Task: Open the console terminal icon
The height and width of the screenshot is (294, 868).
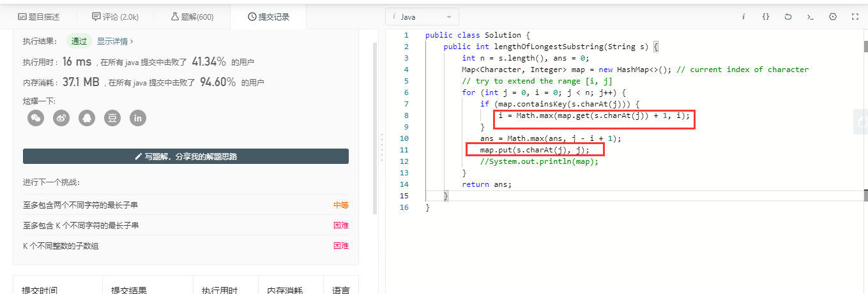Action: click(811, 17)
